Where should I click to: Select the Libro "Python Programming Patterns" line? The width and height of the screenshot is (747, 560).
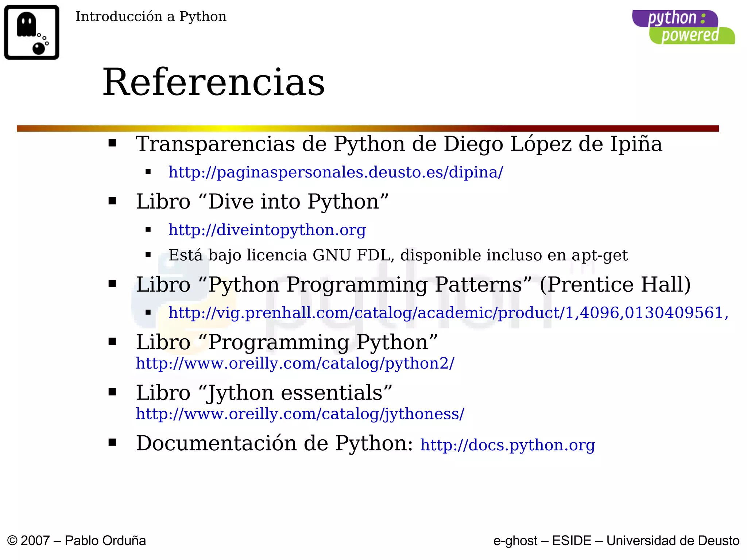pyautogui.click(x=413, y=285)
